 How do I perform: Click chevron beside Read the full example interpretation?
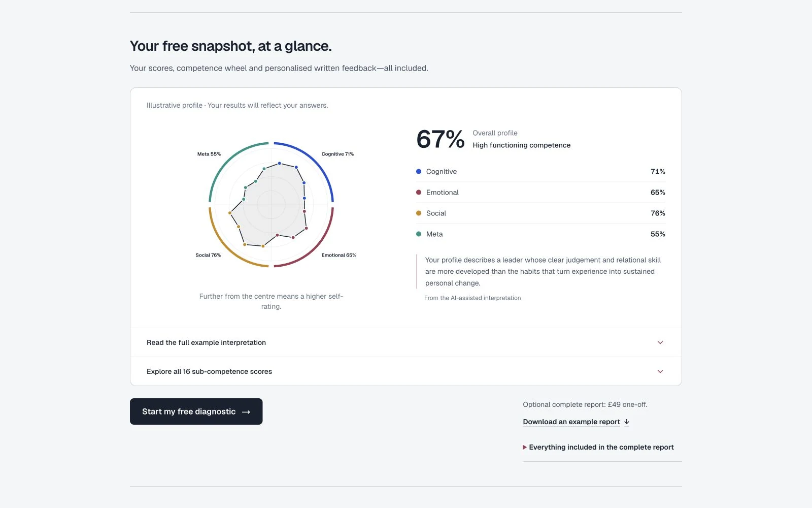660,342
